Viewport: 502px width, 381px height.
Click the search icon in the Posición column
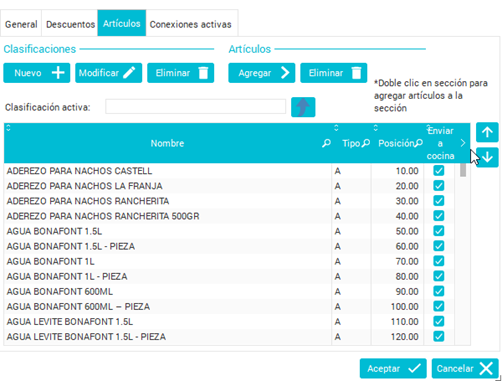coord(419,143)
